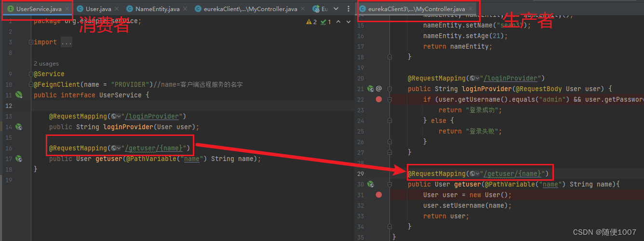This screenshot has width=644, height=241.
Task: Click 'user.setUsername(name);' on right line 32
Action: (468, 205)
